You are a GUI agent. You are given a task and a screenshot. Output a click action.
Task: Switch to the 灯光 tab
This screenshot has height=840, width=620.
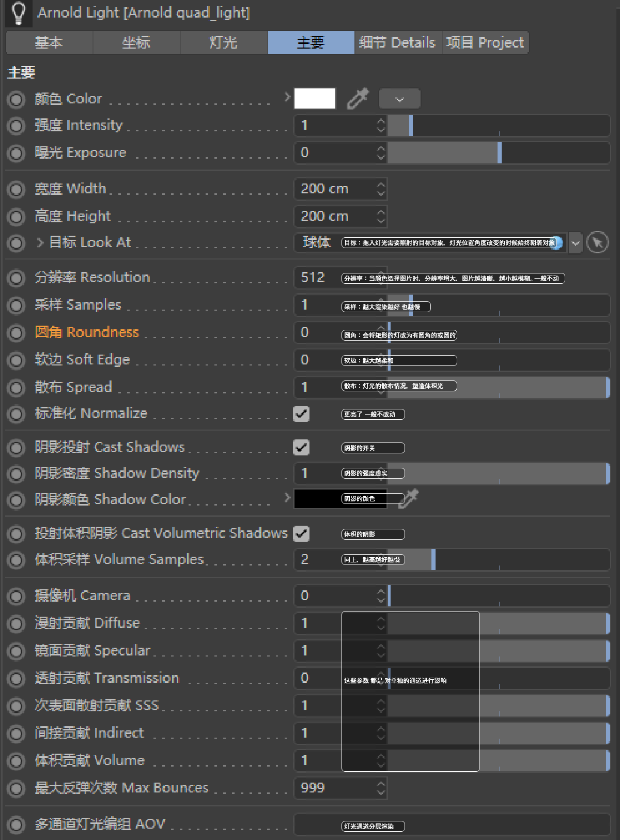click(x=224, y=42)
